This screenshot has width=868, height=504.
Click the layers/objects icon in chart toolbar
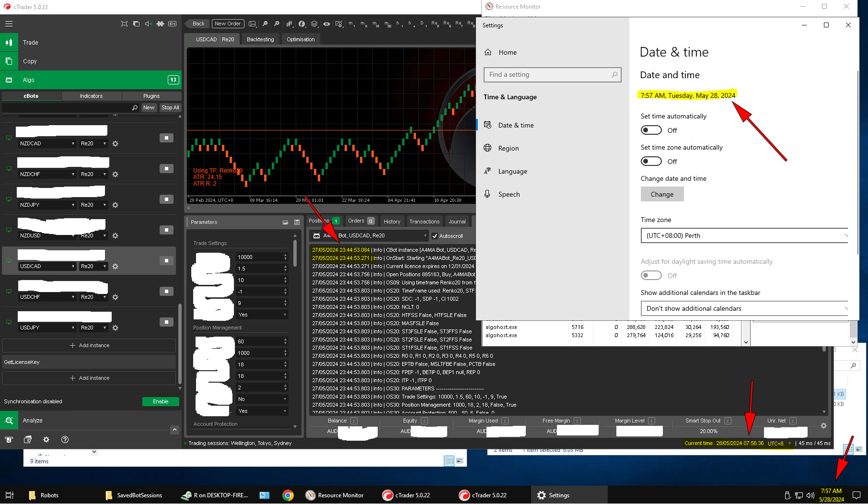[x=314, y=23]
